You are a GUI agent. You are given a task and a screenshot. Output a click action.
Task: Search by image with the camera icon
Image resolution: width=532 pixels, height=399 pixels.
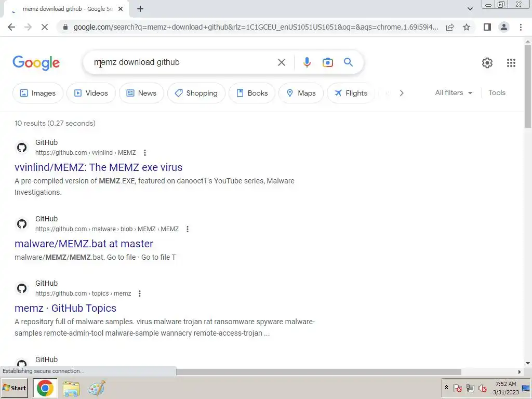click(327, 62)
